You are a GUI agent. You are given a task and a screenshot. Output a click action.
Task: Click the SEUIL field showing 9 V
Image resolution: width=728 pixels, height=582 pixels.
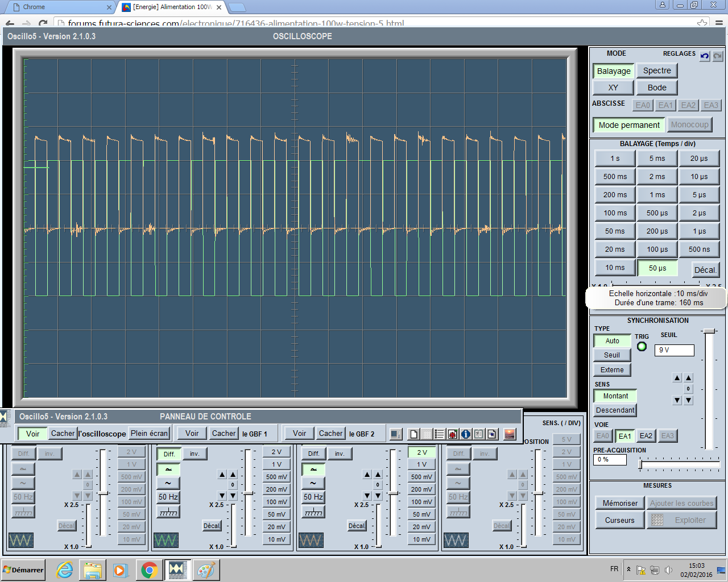tap(675, 350)
